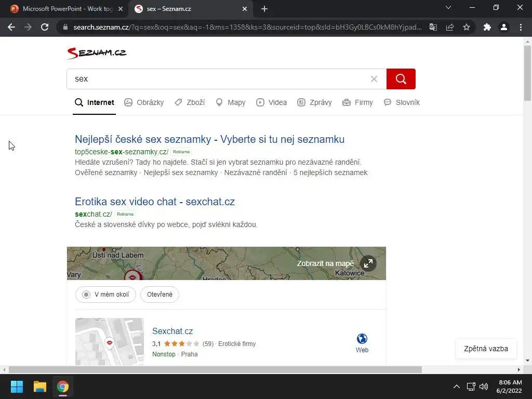Click the scroll right arrow
Screen dimensions: 532x399
coord(519,369)
